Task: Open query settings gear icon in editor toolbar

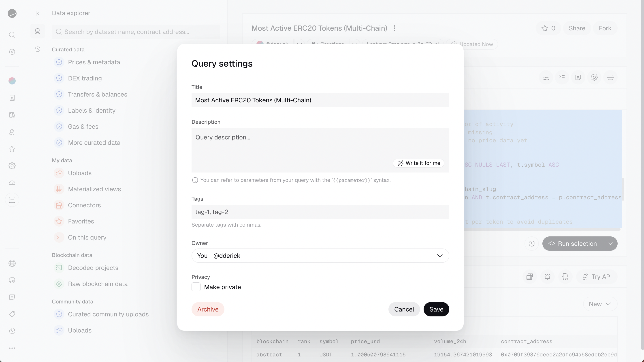Action: point(594,77)
